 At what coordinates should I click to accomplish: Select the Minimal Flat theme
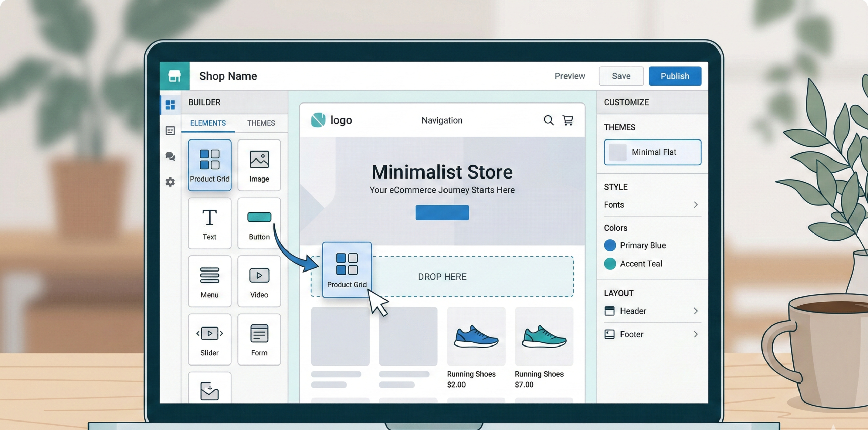pos(652,152)
